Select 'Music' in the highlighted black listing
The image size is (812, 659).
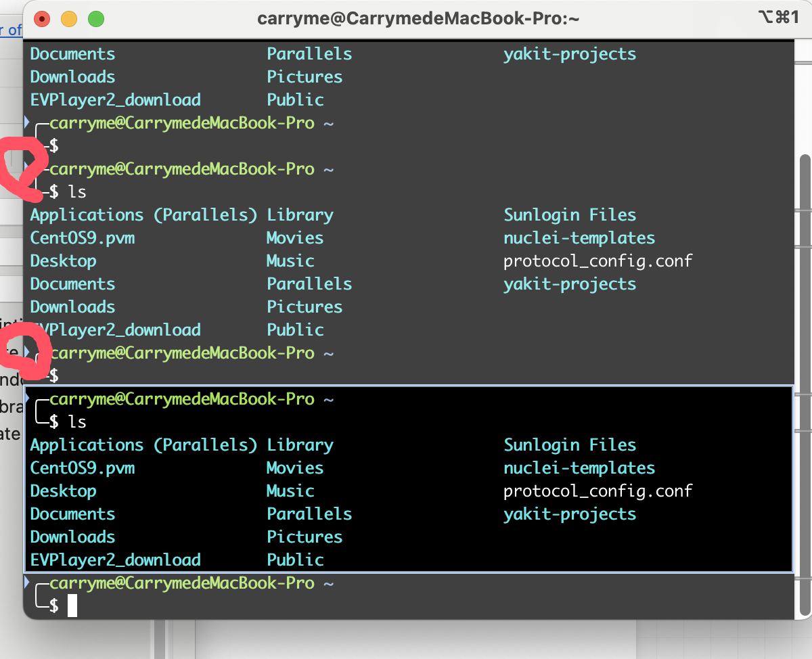pyautogui.click(x=290, y=491)
